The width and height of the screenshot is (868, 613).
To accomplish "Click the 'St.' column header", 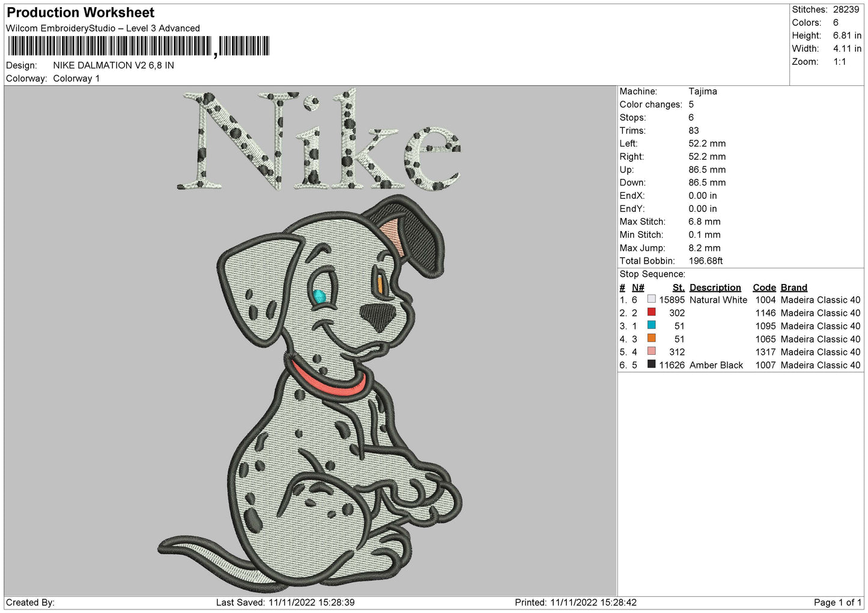I will click(678, 288).
